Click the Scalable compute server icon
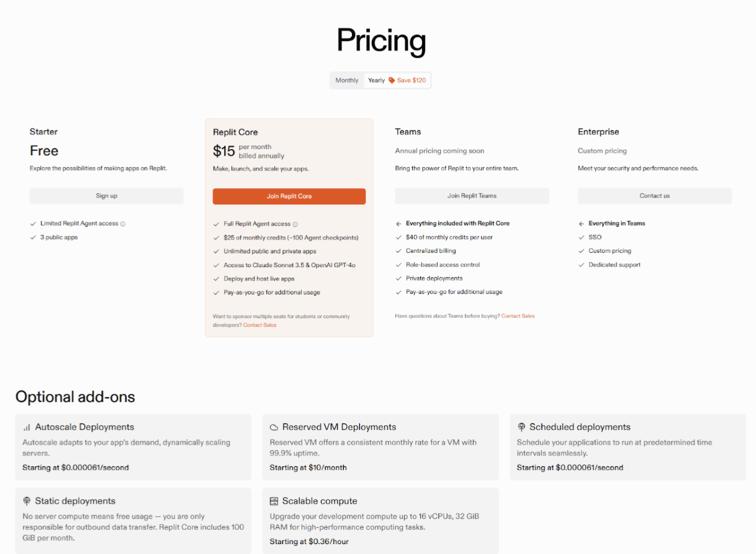756x554 pixels. click(274, 501)
